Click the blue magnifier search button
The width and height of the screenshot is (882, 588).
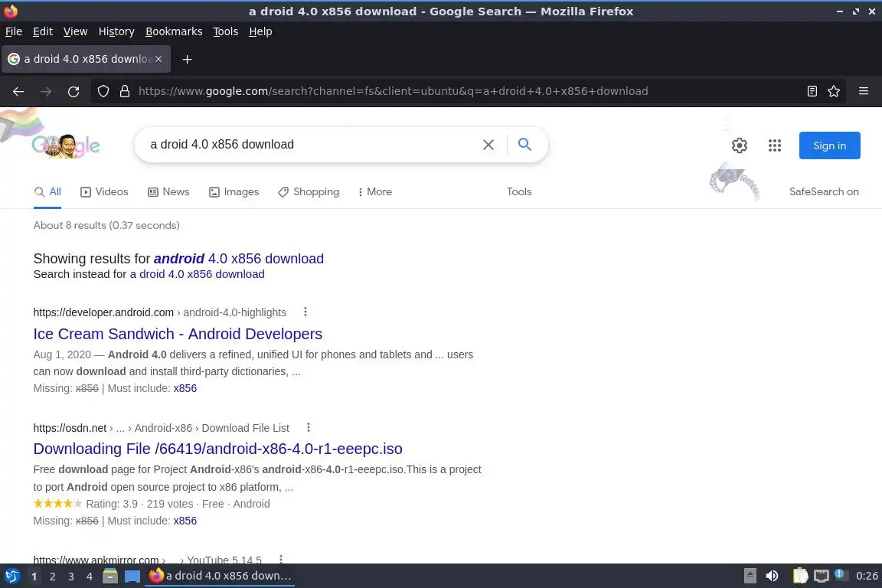(524, 145)
